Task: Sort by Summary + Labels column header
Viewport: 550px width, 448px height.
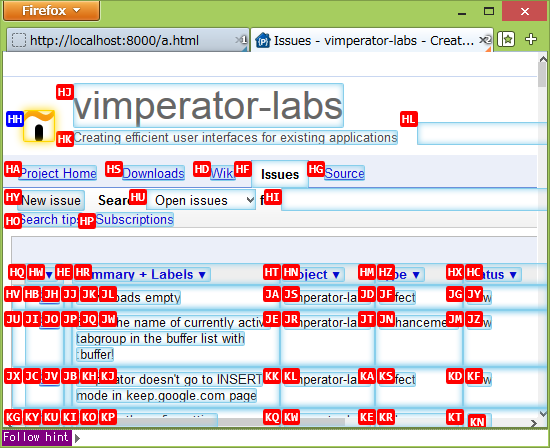Action: 142,274
